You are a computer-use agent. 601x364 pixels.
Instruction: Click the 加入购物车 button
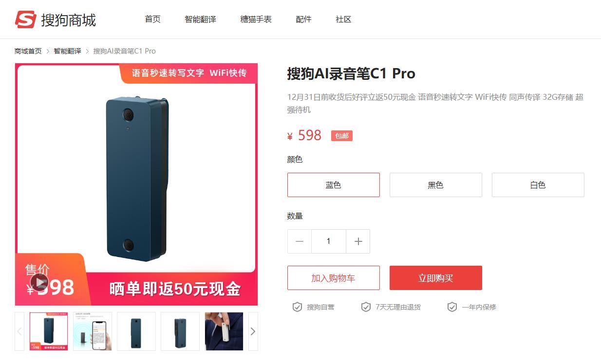click(x=334, y=278)
